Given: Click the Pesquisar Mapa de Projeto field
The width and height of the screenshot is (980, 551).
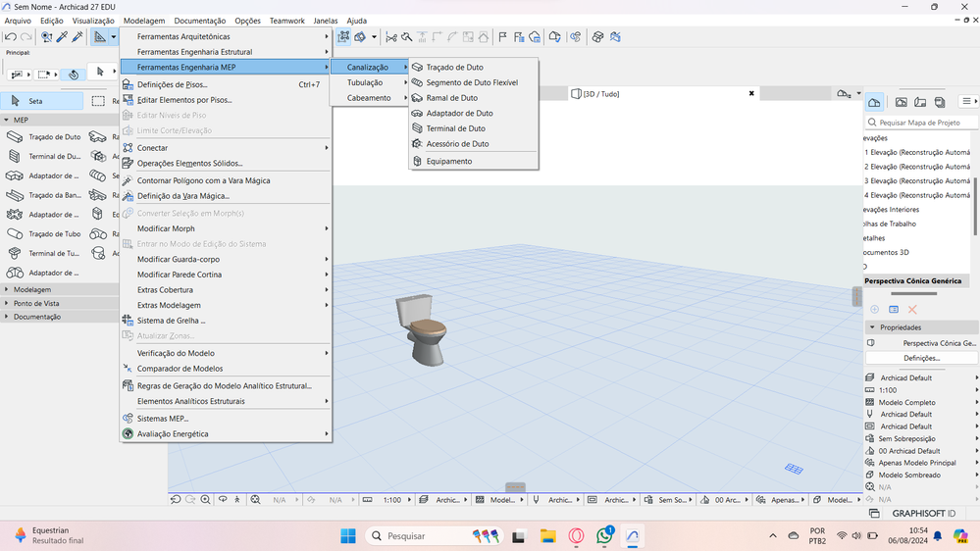Looking at the screenshot, I should coord(922,123).
